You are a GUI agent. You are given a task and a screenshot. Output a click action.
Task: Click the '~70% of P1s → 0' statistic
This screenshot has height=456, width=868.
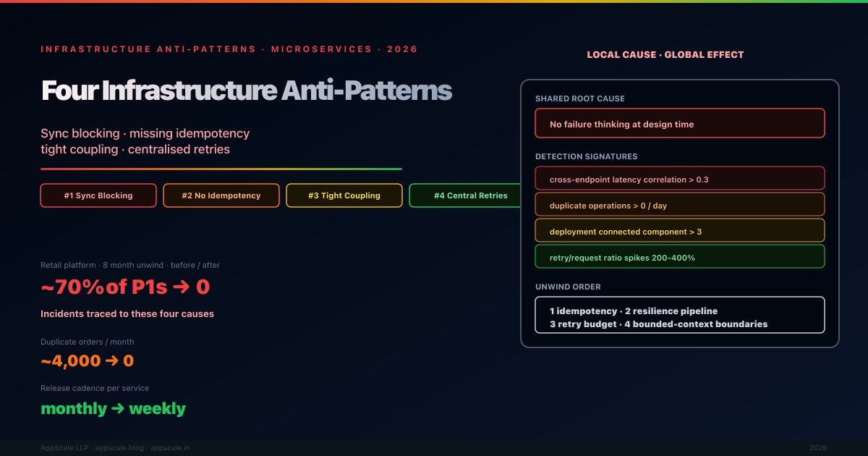[x=125, y=287]
